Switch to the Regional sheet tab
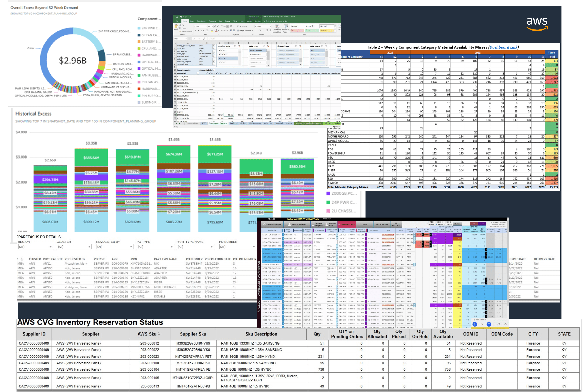This screenshot has height=392, width=583. click(234, 123)
